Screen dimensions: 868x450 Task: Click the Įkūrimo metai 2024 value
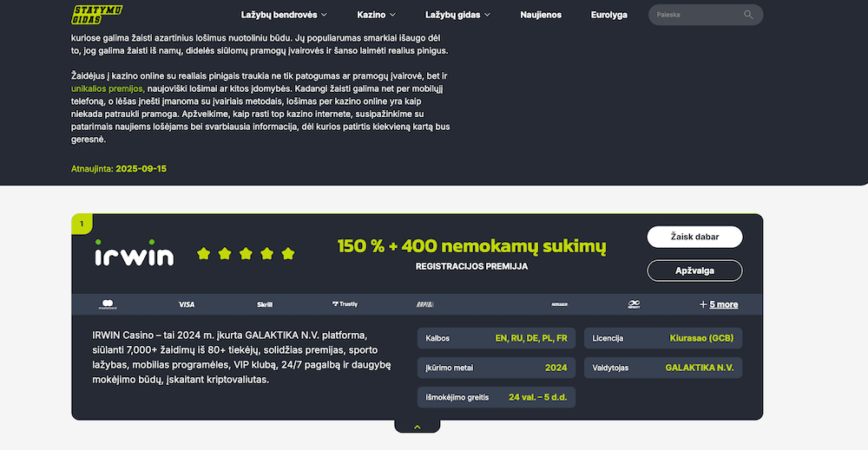click(x=556, y=368)
